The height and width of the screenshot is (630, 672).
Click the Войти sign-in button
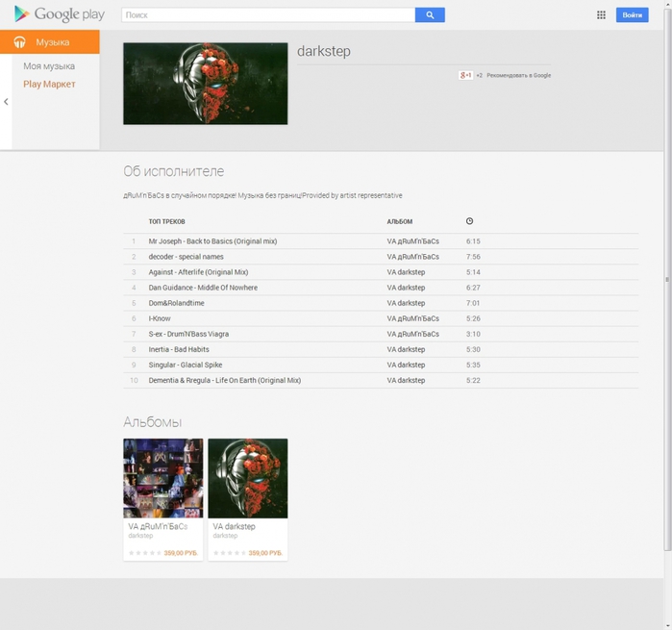[x=633, y=15]
